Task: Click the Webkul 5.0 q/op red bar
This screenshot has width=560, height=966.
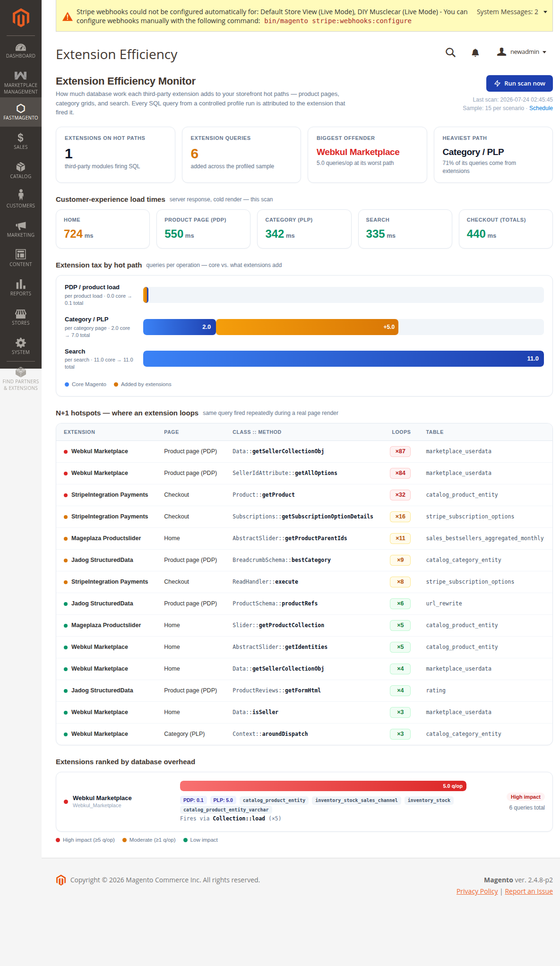Action: 323,786
